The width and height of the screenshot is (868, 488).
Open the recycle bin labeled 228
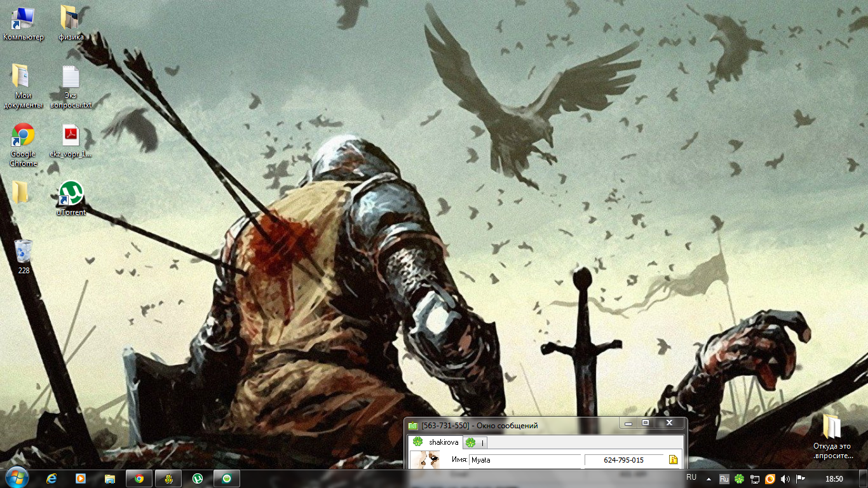[x=24, y=256]
